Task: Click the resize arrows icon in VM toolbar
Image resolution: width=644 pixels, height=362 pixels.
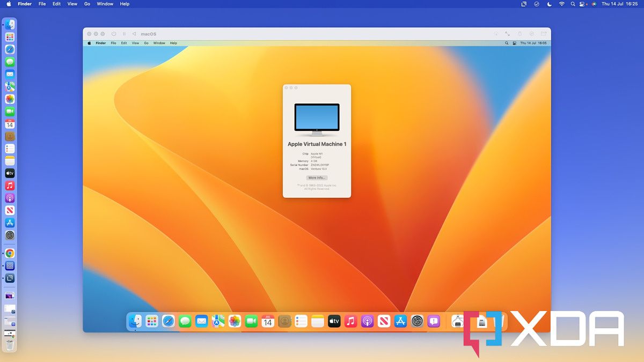Action: coord(507,34)
